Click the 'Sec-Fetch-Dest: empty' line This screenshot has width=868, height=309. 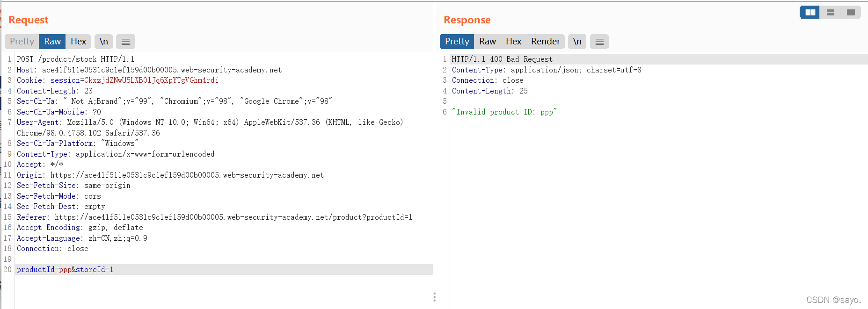pos(61,207)
